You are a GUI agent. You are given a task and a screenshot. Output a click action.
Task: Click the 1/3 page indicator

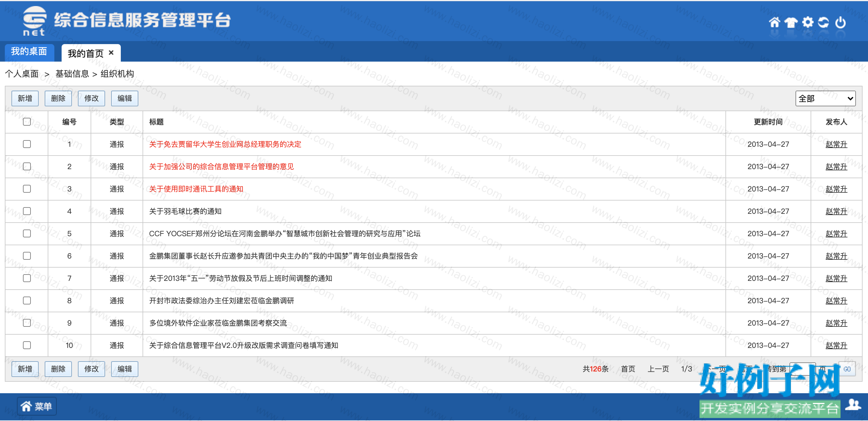tap(687, 369)
